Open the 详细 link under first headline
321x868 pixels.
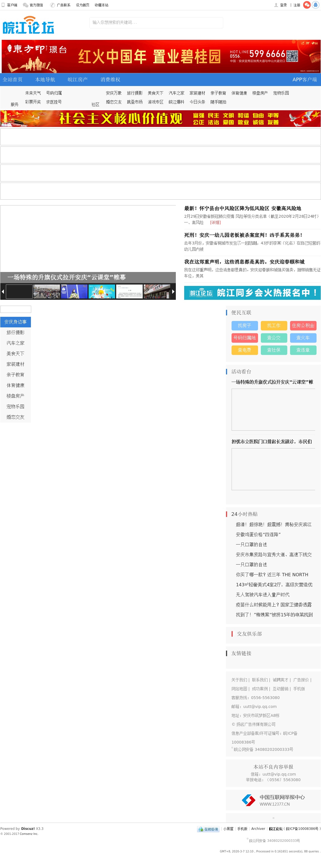click(215, 222)
